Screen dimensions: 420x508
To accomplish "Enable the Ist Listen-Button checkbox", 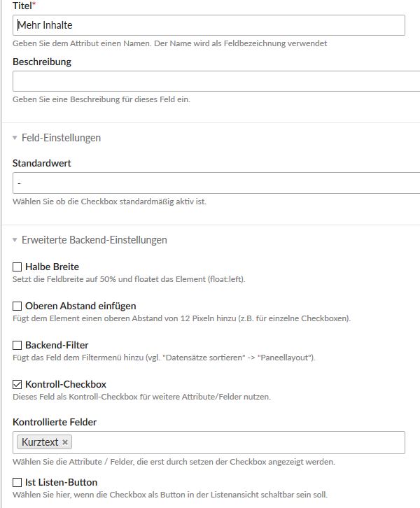I will pos(17,482).
